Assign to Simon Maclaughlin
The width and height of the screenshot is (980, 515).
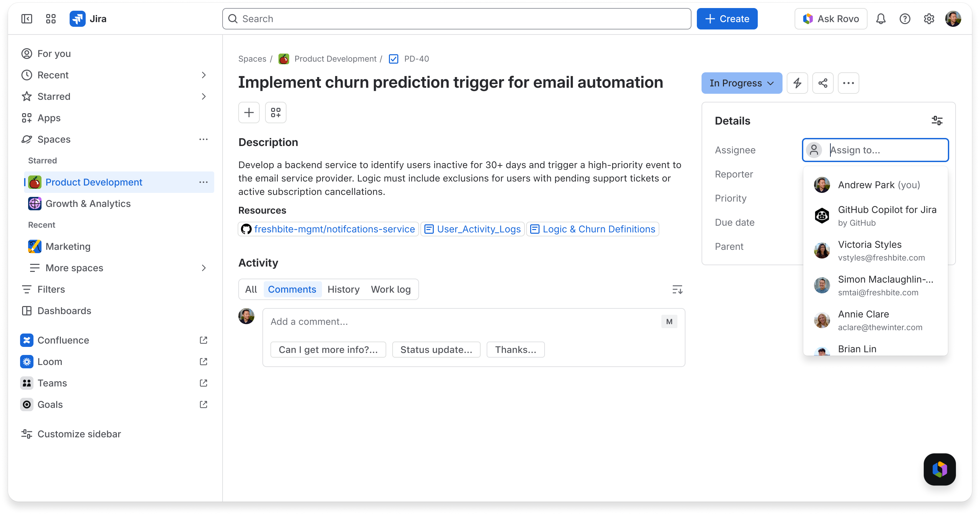pos(875,286)
